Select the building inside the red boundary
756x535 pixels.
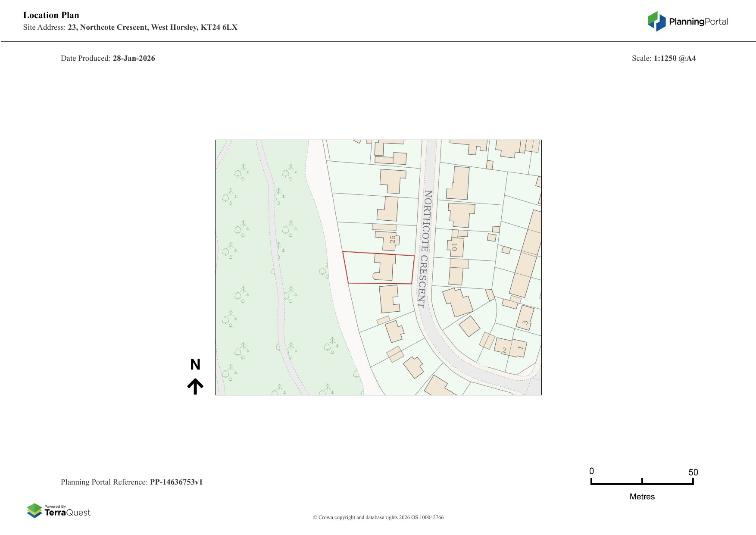(385, 267)
